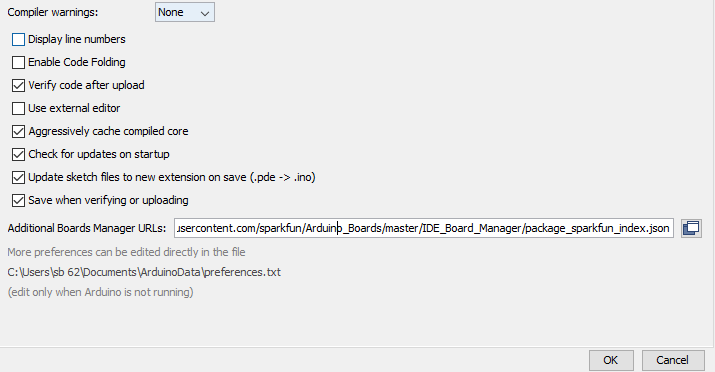The width and height of the screenshot is (715, 372).
Task: Tick the Enable Code Folding checkbox
Action: coord(18,62)
